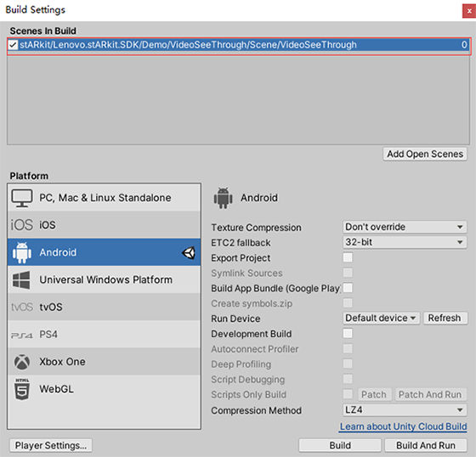
Task: Open the ETC2 fallback 32-bit dropdown
Action: click(x=405, y=242)
